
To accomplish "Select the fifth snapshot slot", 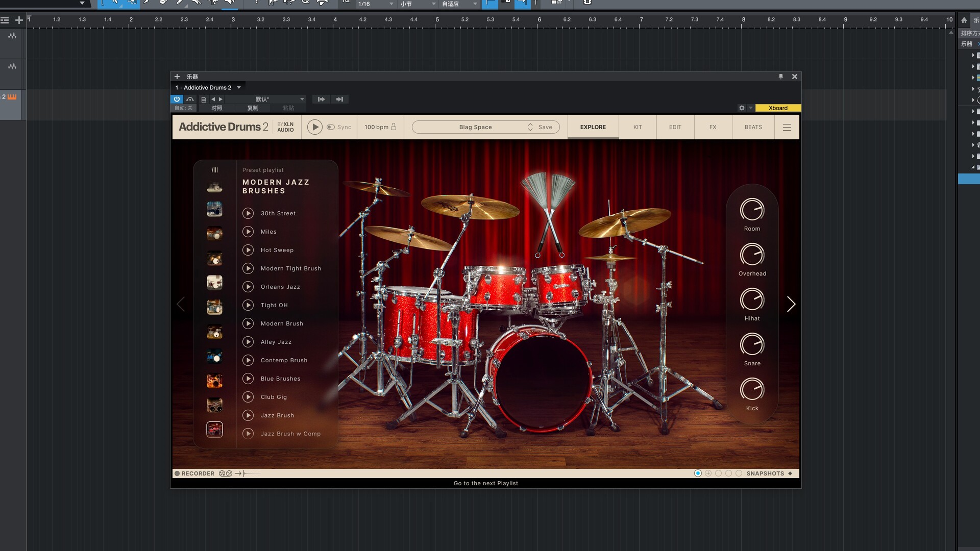I will click(x=739, y=473).
